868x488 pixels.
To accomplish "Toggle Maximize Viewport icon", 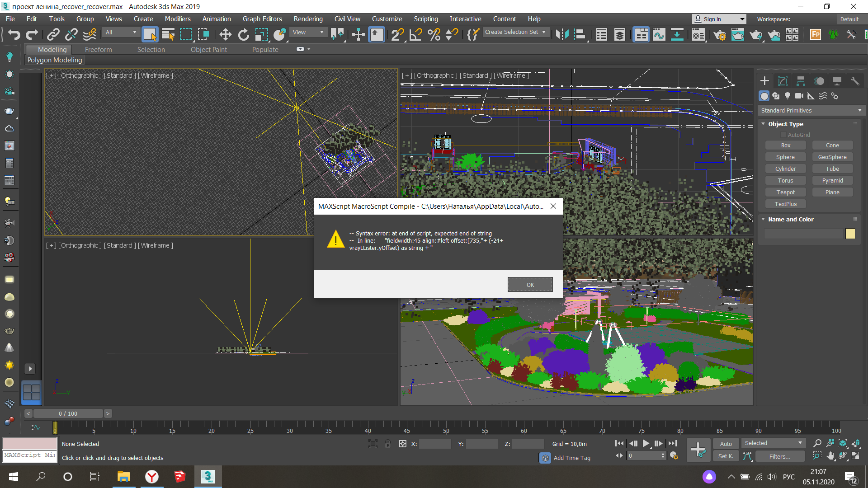I will click(x=855, y=456).
